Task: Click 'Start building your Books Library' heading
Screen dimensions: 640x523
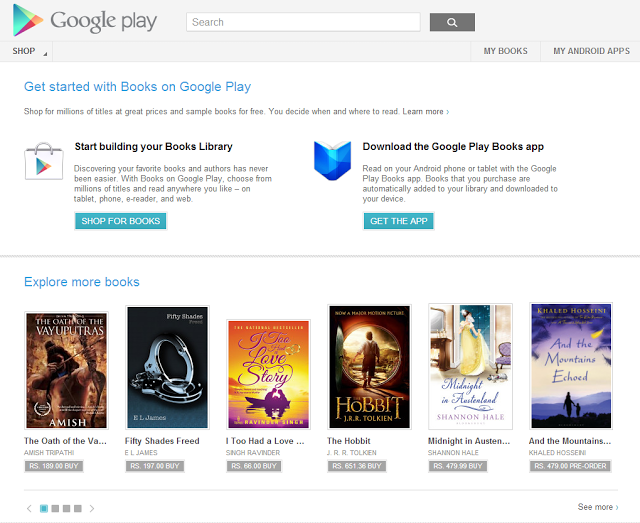Action: (153, 147)
